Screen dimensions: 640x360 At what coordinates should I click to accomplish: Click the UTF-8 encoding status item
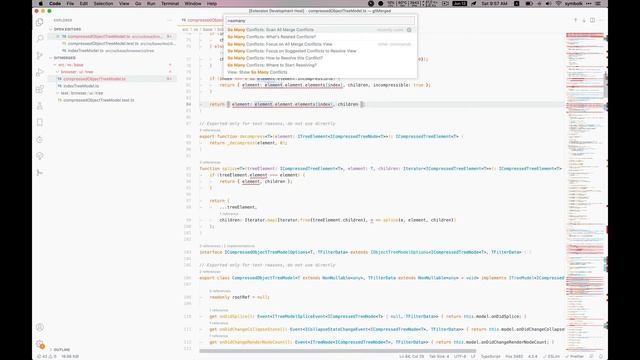(x=460, y=356)
